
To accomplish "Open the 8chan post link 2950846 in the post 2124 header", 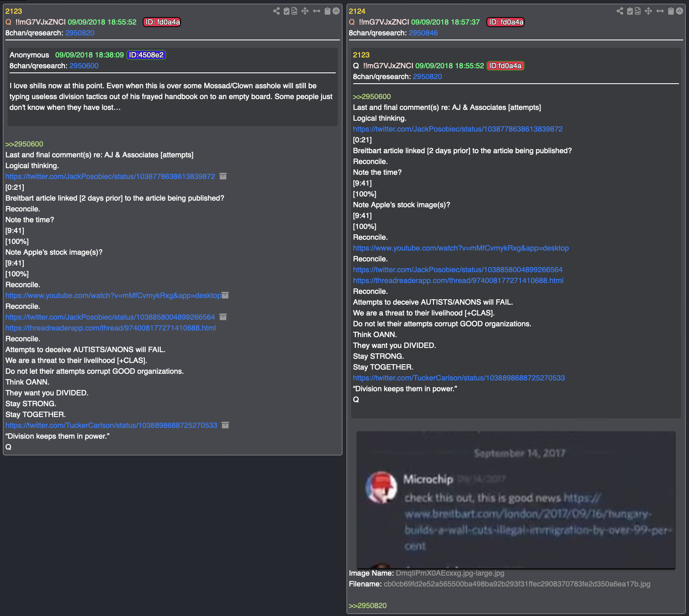I will coord(423,33).
